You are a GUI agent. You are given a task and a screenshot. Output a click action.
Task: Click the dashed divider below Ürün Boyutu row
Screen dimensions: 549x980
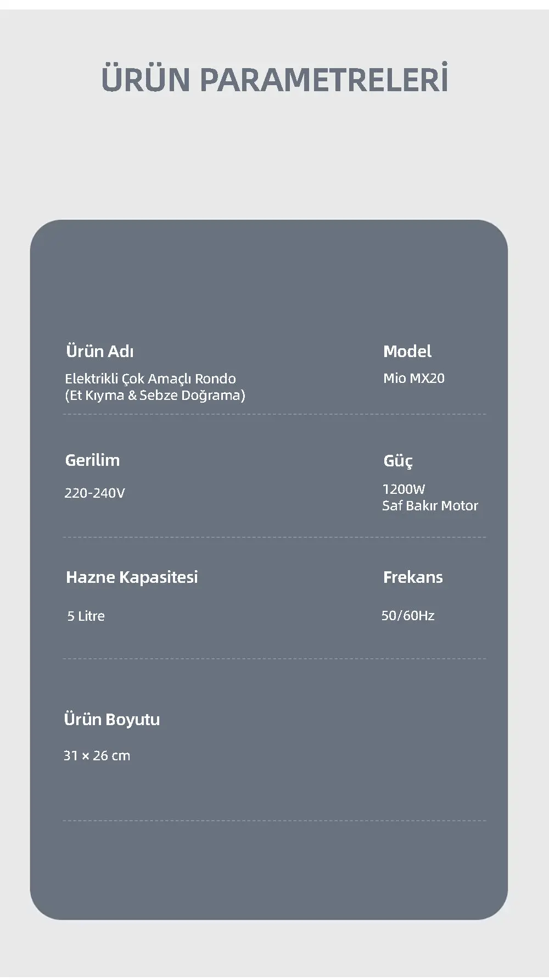click(x=274, y=821)
